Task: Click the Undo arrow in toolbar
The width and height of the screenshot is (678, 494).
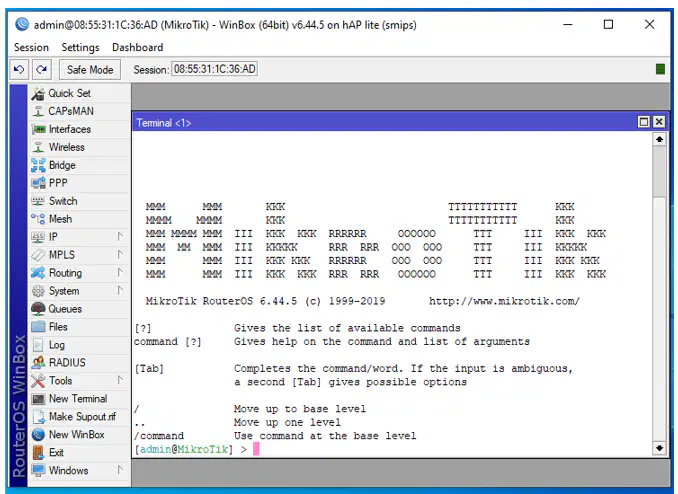Action: coord(19,69)
